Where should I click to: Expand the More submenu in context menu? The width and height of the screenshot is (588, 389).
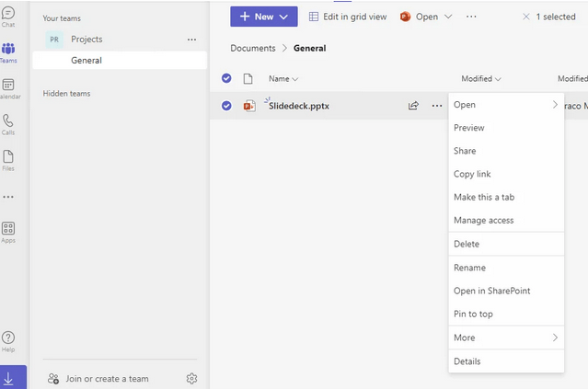point(505,338)
